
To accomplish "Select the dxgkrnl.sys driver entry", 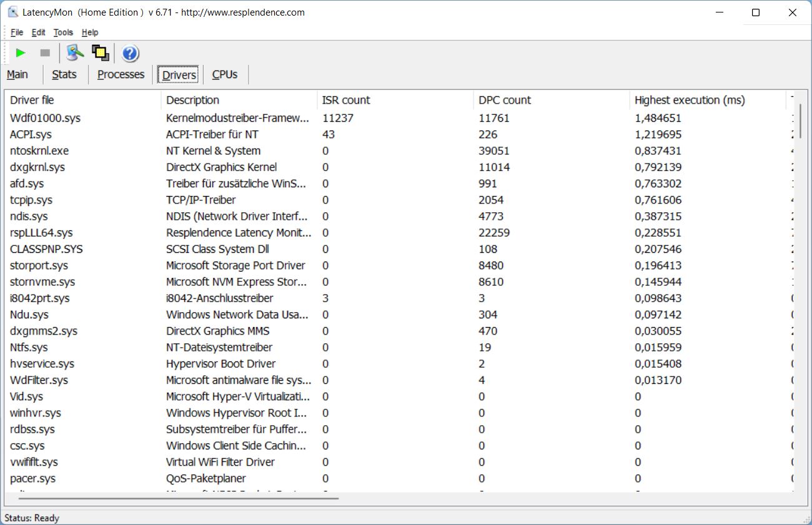I will pos(37,167).
